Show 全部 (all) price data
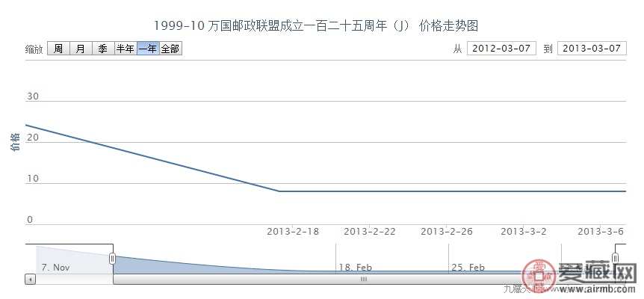The width and height of the screenshot is (644, 299). click(x=170, y=49)
